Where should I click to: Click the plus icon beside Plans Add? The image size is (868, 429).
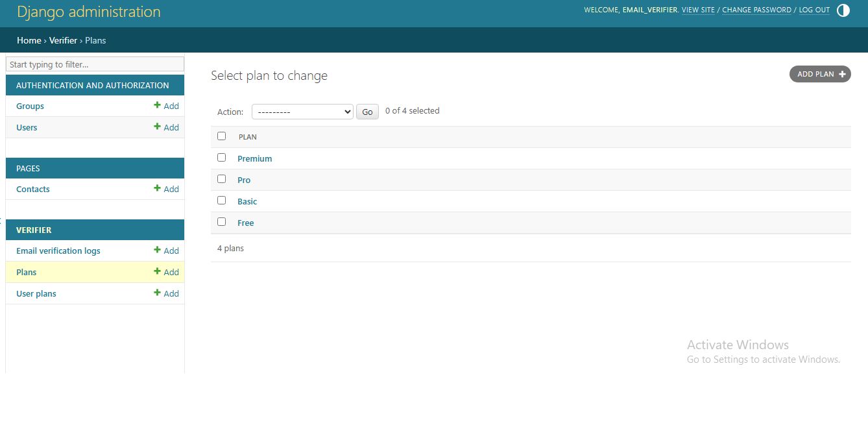tap(157, 271)
